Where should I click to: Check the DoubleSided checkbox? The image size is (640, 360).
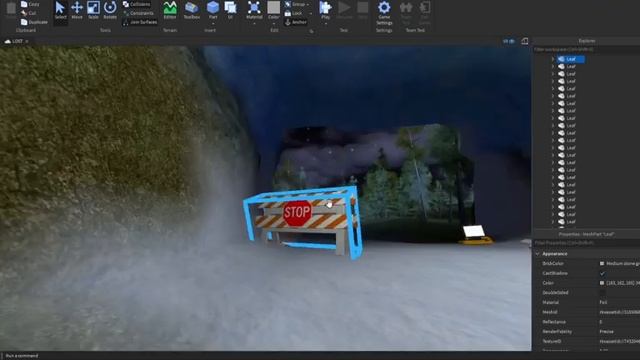point(602,293)
